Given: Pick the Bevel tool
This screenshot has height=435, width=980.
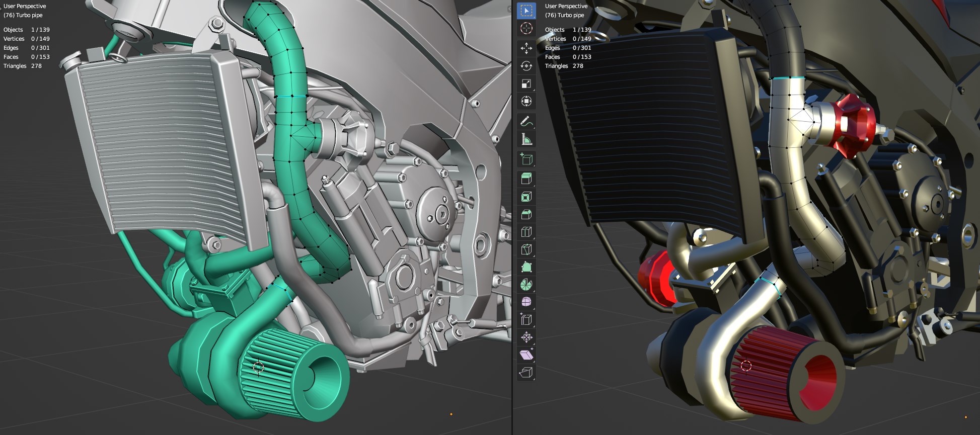Looking at the screenshot, I should pyautogui.click(x=526, y=214).
